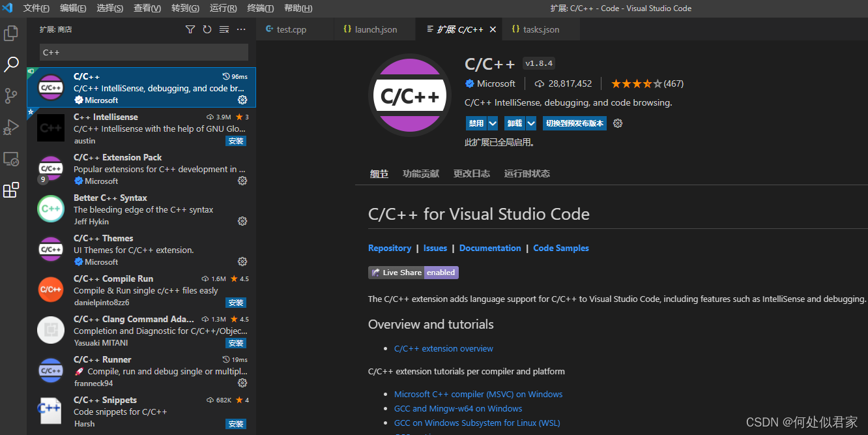
Task: Open manage gear for C/C++ Extension Pack
Action: (x=242, y=181)
